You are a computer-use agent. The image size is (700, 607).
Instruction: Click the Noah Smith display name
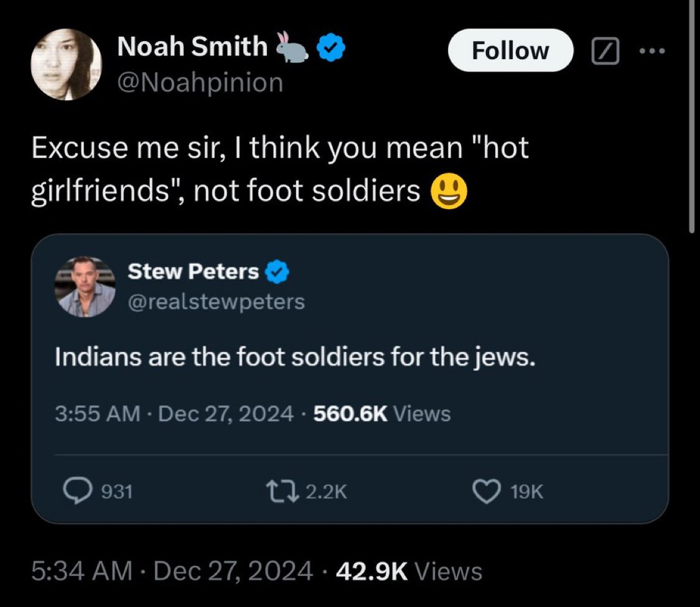[192, 48]
